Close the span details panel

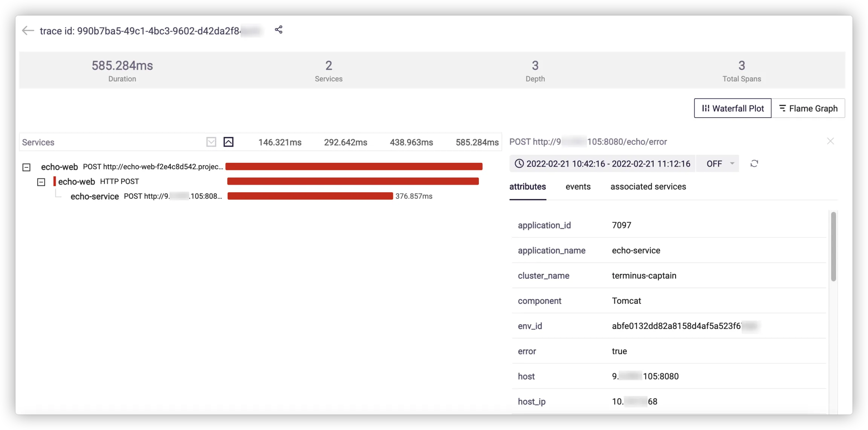(x=830, y=141)
